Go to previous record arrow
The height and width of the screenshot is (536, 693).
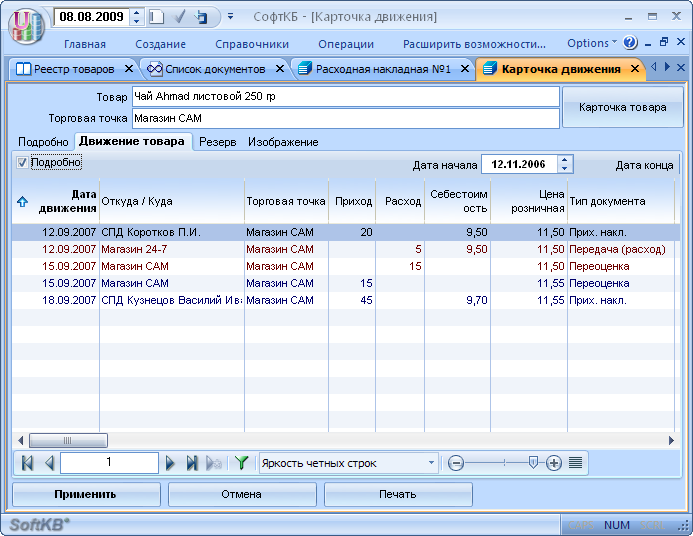coord(50,463)
